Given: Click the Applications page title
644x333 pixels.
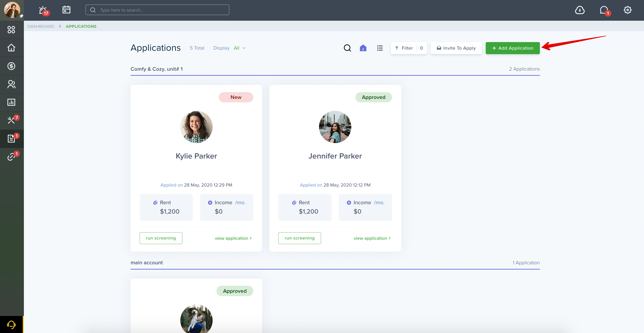Looking at the screenshot, I should point(156,48).
